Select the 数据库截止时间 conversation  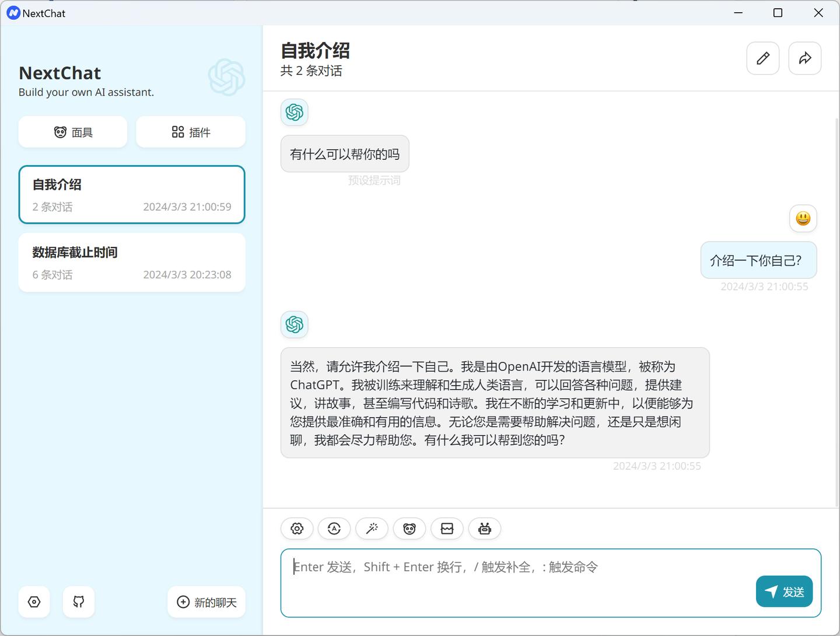point(132,262)
